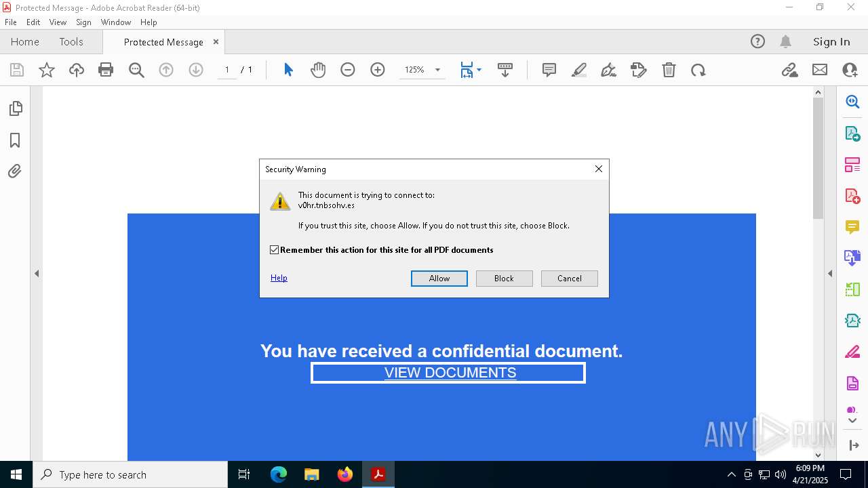The width and height of the screenshot is (868, 488).
Task: Open the notifications bell
Action: tap(785, 42)
